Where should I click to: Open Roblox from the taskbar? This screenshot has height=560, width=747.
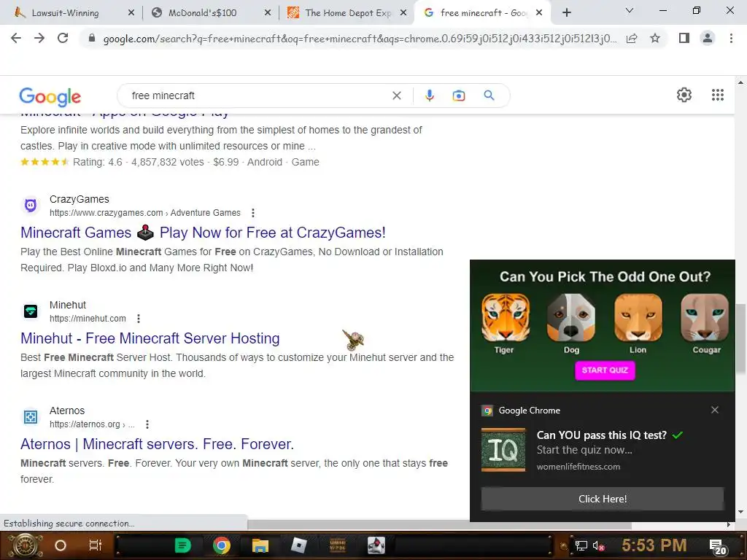pos(298,545)
